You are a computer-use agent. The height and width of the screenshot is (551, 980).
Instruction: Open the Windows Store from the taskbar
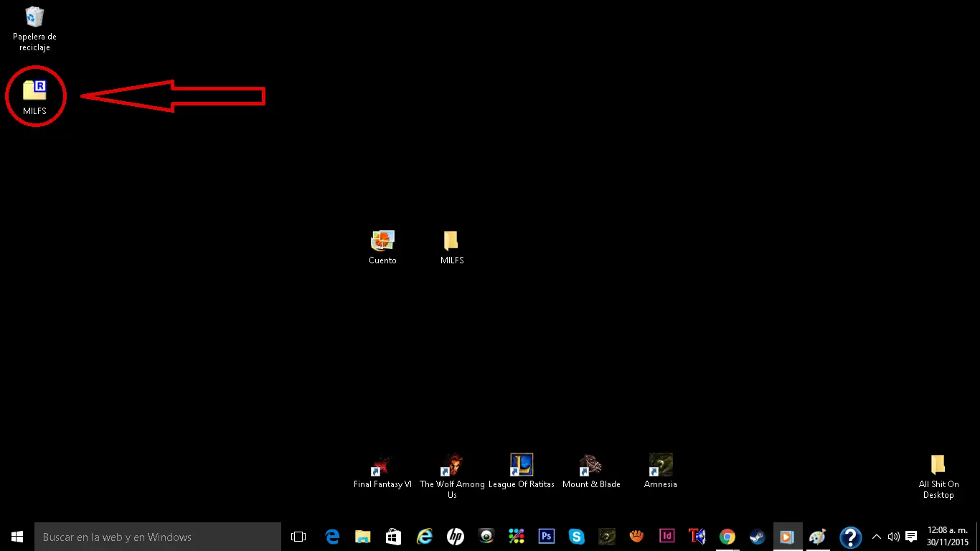point(394,537)
